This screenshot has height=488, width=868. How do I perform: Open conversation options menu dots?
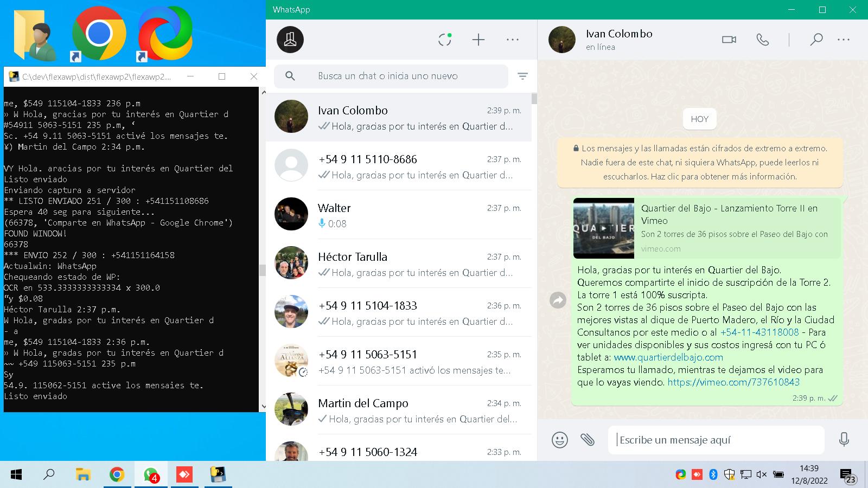click(844, 40)
